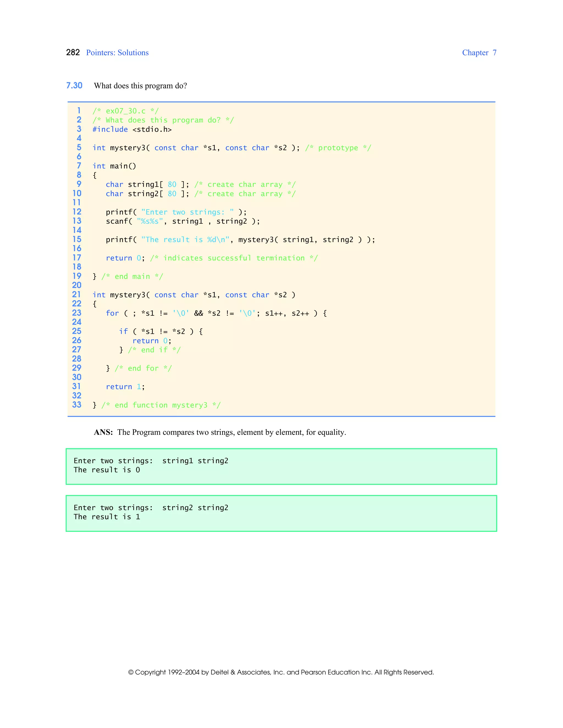The width and height of the screenshot is (563, 728).
Task: Click the #include <stdio.h> line
Action: pyautogui.click(x=132, y=129)
